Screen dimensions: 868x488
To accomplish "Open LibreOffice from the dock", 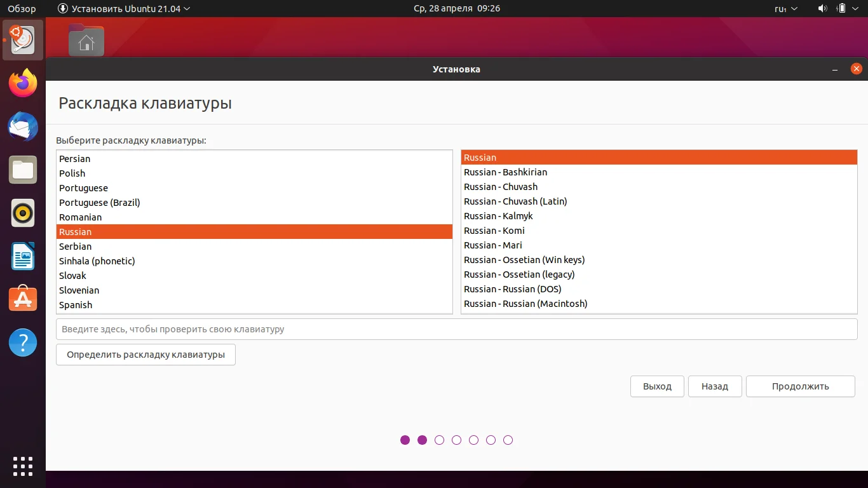I will pyautogui.click(x=22, y=256).
